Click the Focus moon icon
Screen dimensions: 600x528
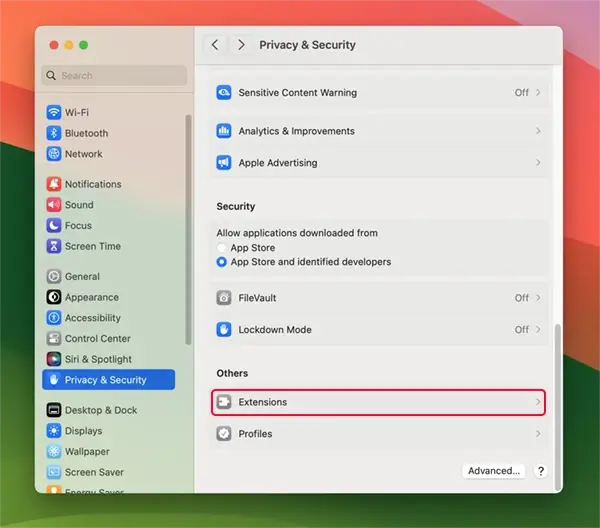tap(54, 225)
